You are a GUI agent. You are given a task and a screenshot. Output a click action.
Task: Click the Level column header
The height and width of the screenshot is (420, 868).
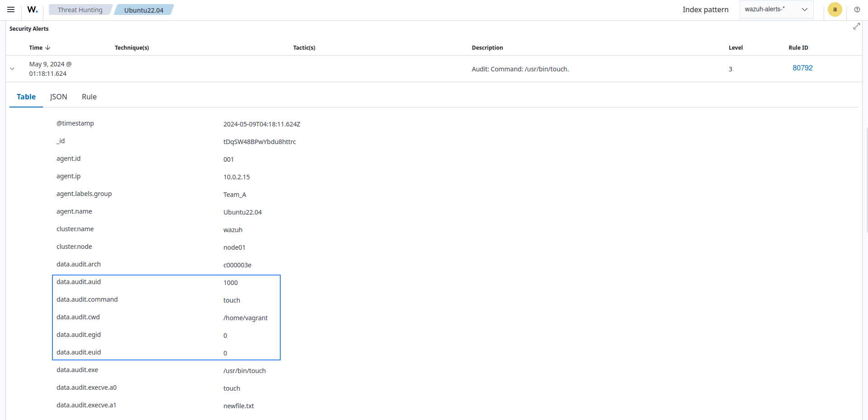[735, 47]
